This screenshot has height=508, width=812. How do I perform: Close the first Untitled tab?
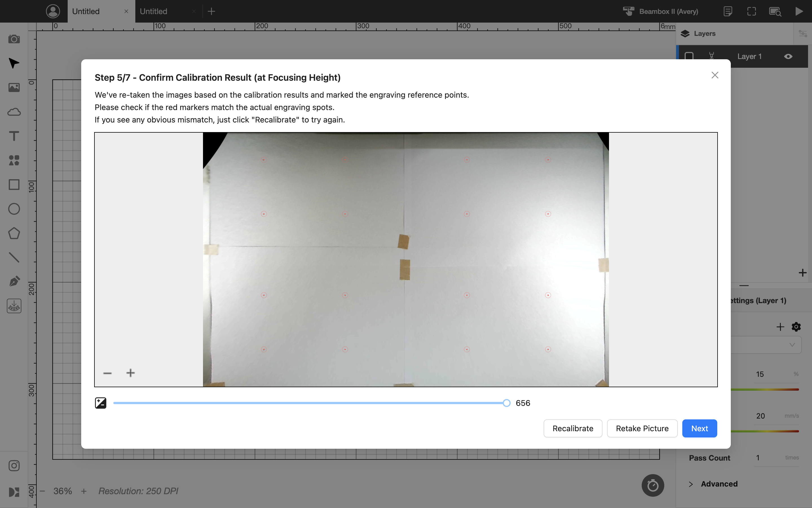pos(126,11)
